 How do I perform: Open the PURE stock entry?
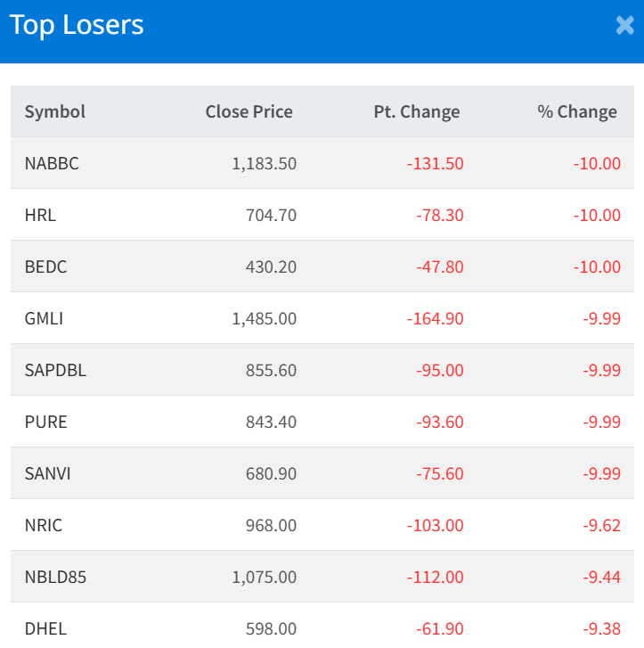pyautogui.click(x=45, y=422)
